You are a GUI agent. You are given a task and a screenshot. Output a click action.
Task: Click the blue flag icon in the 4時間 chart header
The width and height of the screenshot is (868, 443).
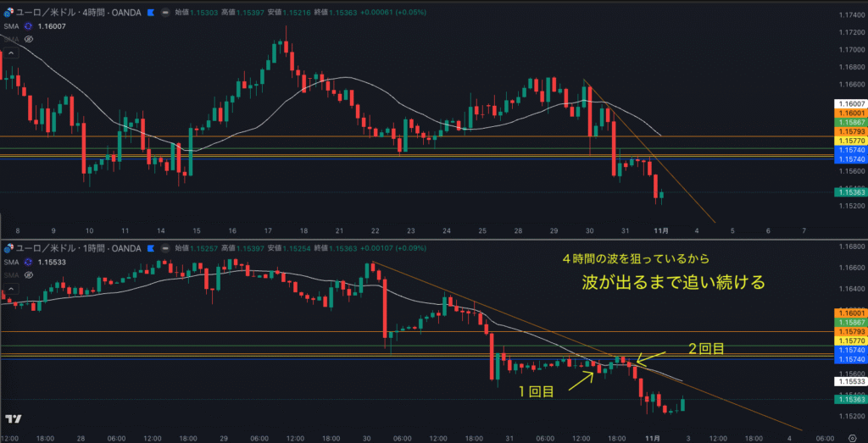tap(150, 12)
